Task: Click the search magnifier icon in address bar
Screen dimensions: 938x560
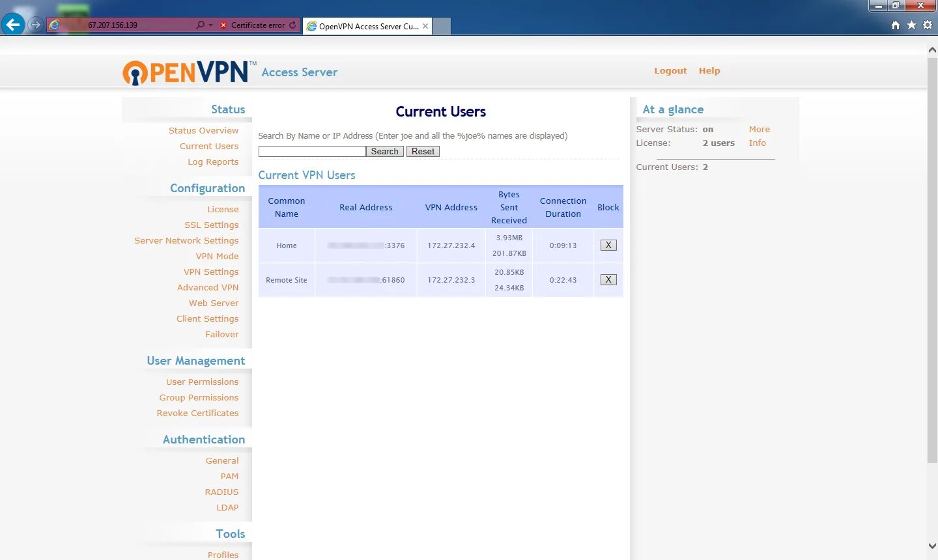Action: point(201,25)
